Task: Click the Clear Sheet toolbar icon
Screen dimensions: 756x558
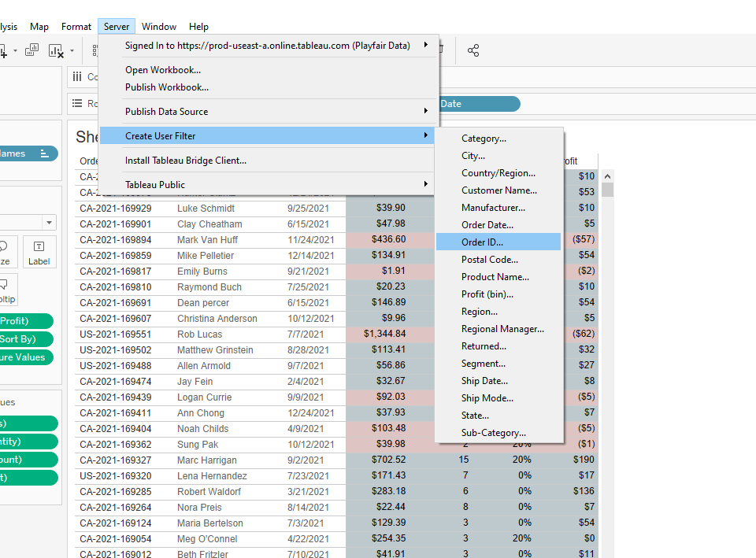Action: [x=54, y=49]
